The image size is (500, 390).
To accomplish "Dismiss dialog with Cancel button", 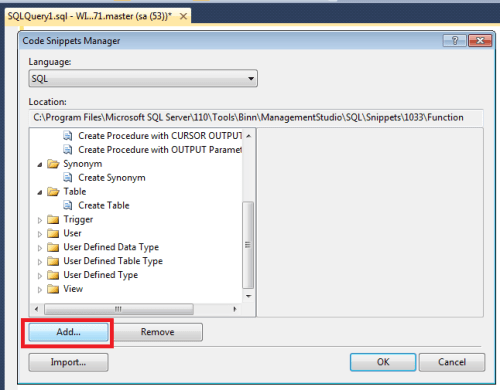I will (452, 362).
